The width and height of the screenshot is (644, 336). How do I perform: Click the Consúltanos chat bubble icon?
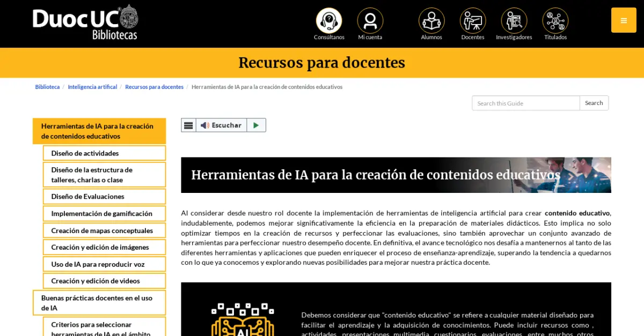(x=328, y=20)
